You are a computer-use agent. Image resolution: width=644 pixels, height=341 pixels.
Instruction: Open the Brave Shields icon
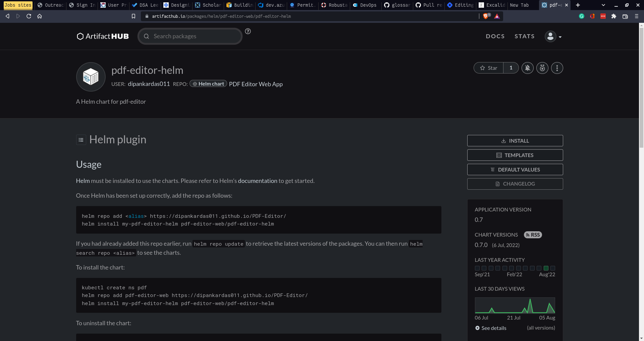pos(486,16)
